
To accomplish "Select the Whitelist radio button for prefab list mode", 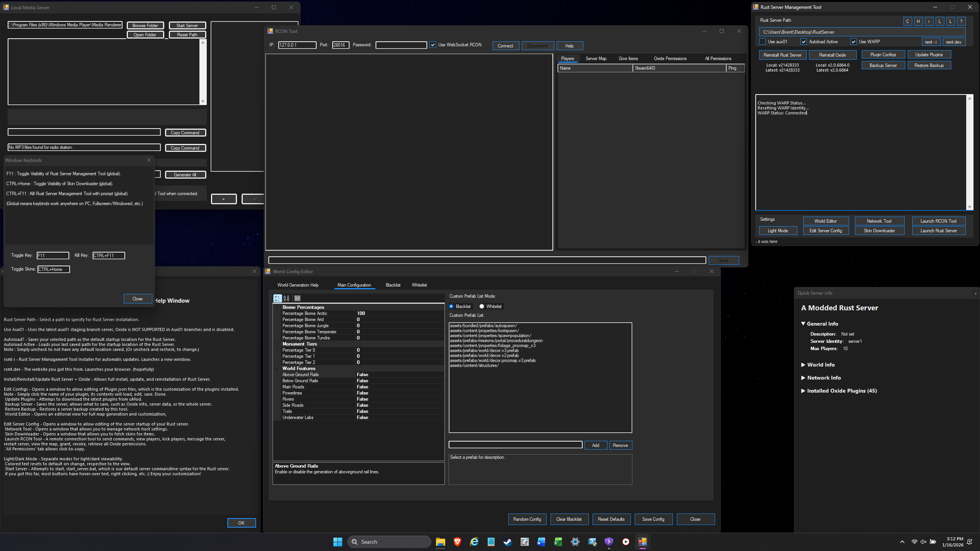I will coord(482,306).
